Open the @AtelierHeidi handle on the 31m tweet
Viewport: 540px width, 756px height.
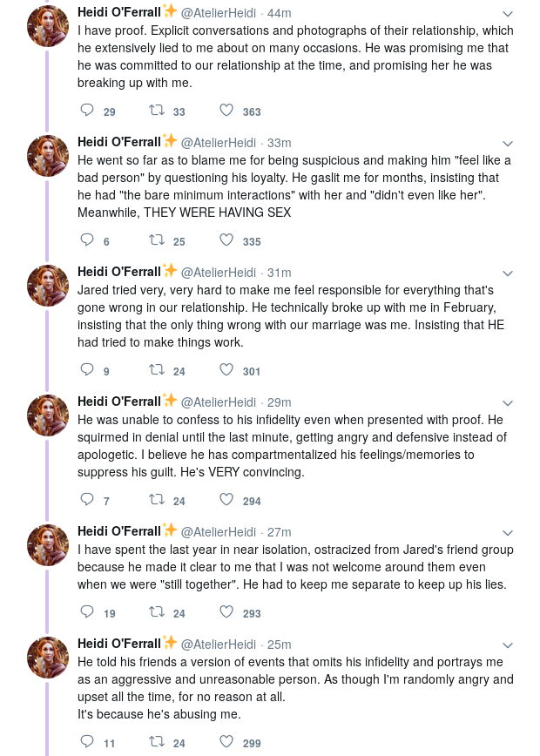219,273
